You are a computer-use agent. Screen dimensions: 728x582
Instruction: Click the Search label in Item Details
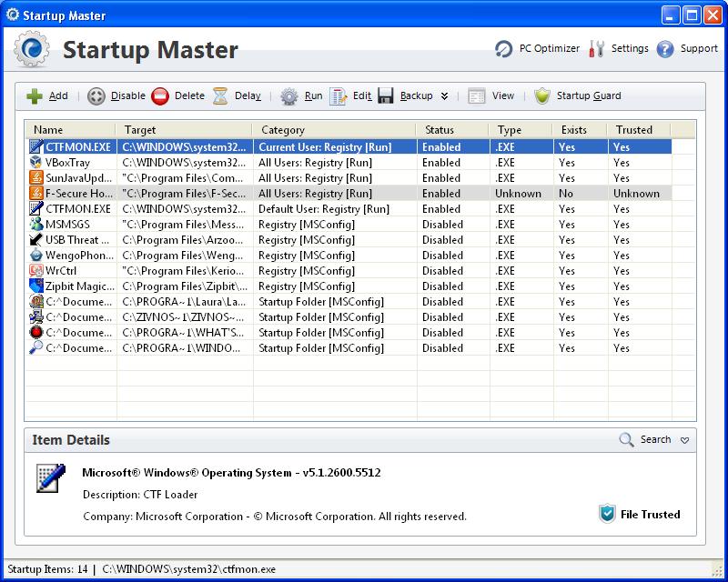click(655, 439)
